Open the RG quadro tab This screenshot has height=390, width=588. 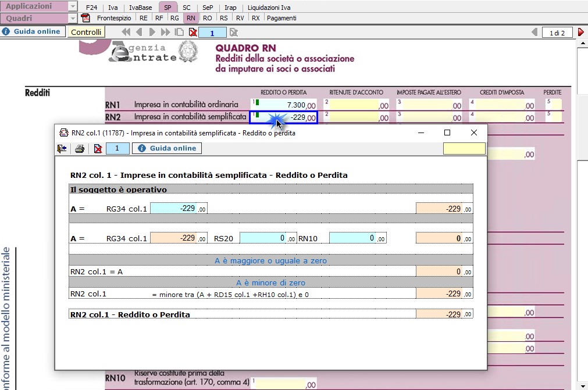174,18
